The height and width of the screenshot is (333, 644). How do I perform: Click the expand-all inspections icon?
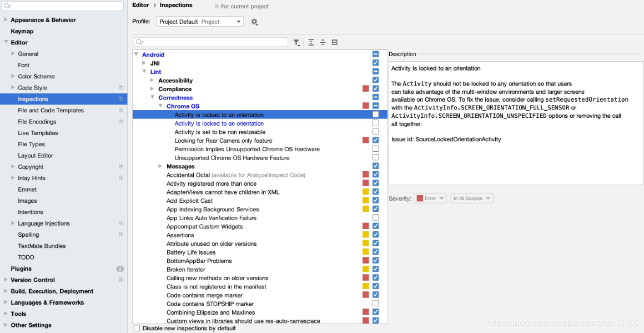311,42
